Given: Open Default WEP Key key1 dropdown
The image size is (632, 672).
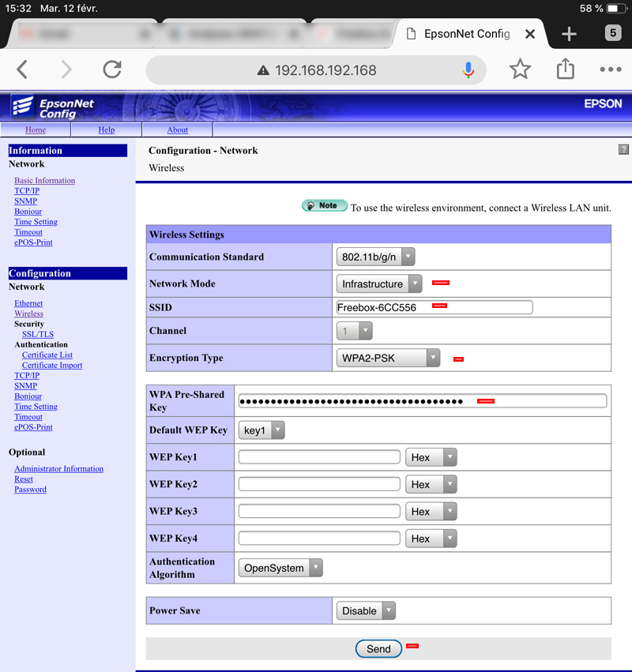Looking at the screenshot, I should click(261, 430).
